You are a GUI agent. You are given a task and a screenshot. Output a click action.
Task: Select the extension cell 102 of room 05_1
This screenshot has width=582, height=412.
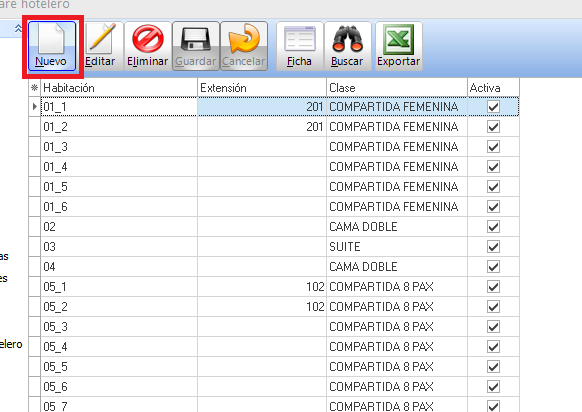(262, 287)
